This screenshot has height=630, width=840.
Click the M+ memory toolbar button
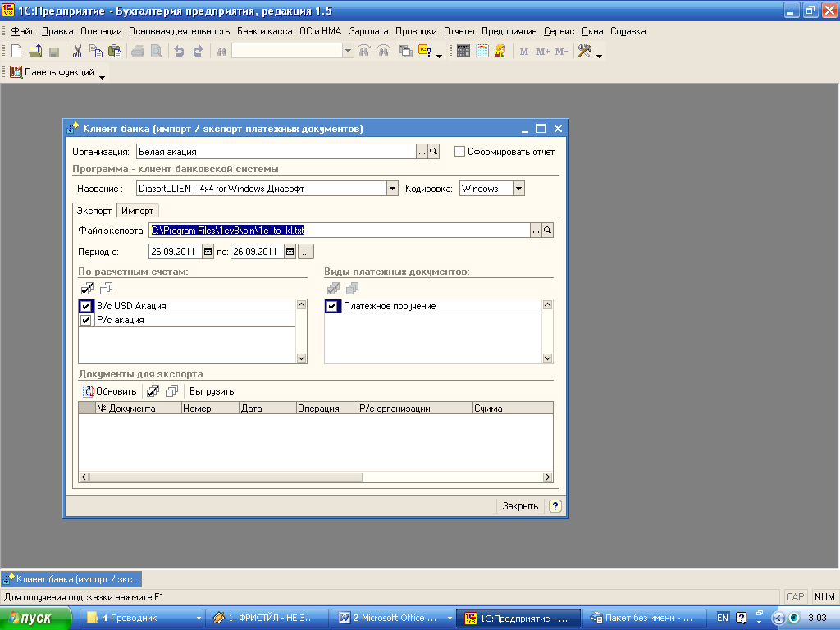tap(543, 52)
